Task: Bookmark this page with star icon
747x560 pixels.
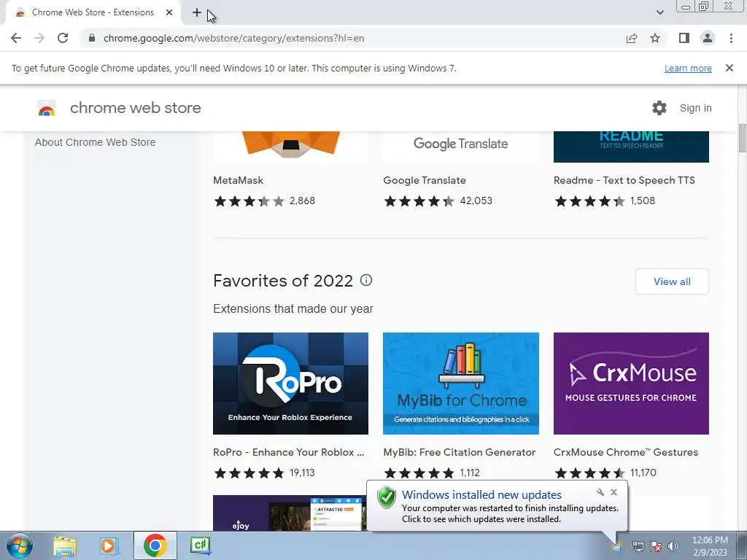Action: tap(655, 38)
